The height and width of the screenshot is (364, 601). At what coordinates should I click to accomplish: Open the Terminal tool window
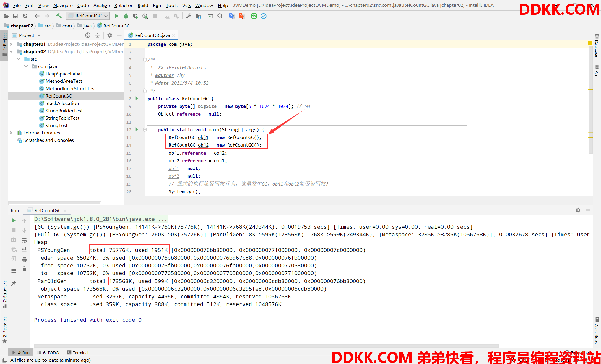[78, 353]
